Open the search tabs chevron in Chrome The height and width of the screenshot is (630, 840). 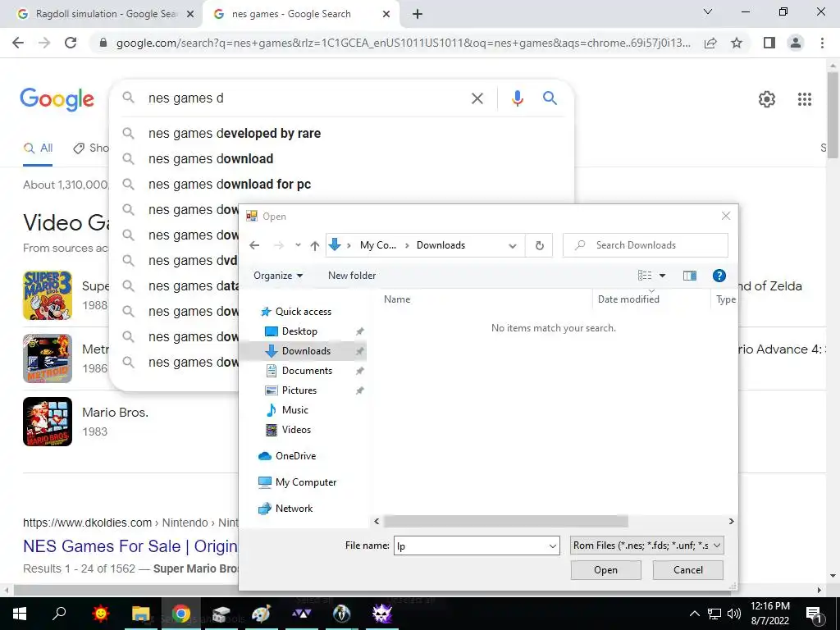point(708,11)
